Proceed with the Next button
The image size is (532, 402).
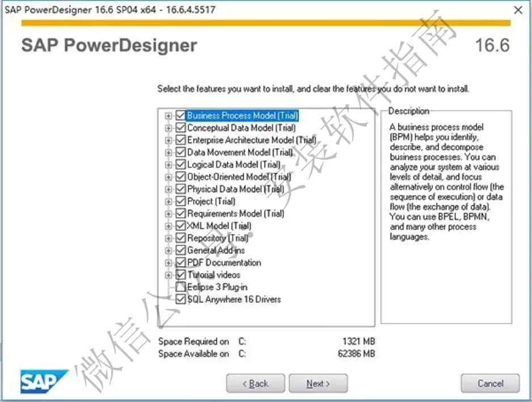(318, 383)
